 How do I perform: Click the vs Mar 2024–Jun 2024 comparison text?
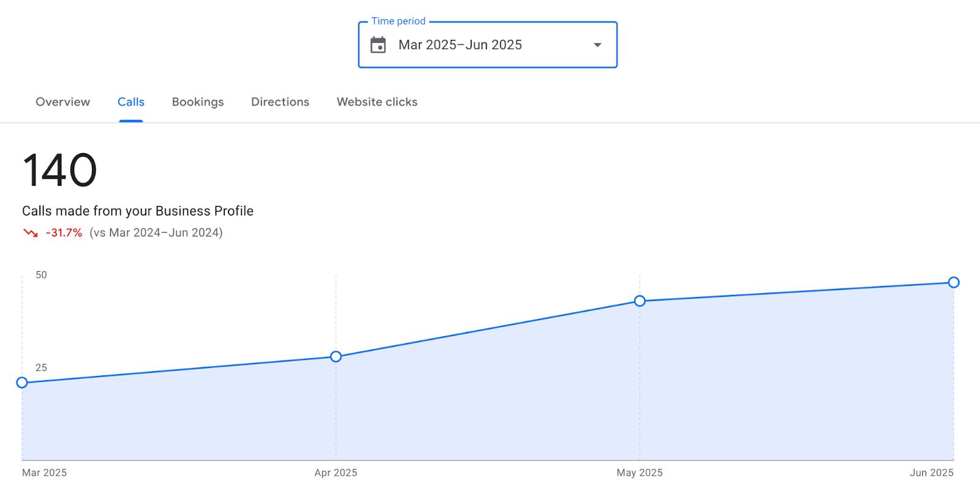tap(156, 233)
